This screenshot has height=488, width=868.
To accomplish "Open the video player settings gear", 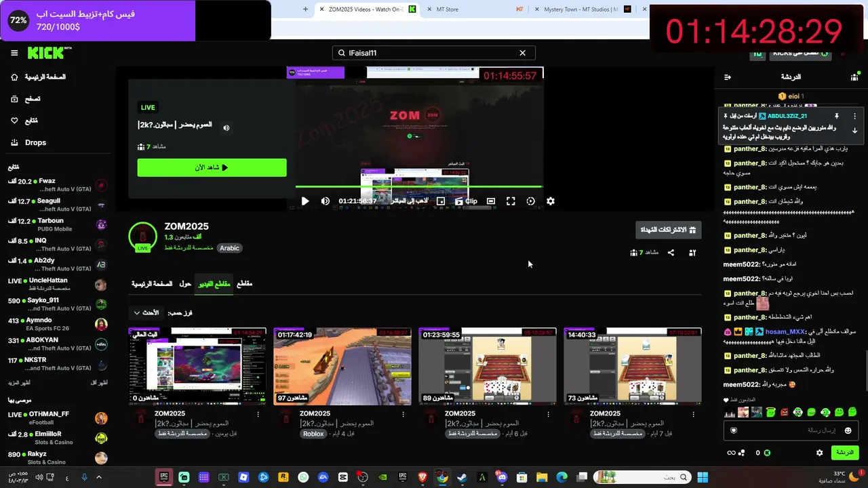I will point(551,201).
